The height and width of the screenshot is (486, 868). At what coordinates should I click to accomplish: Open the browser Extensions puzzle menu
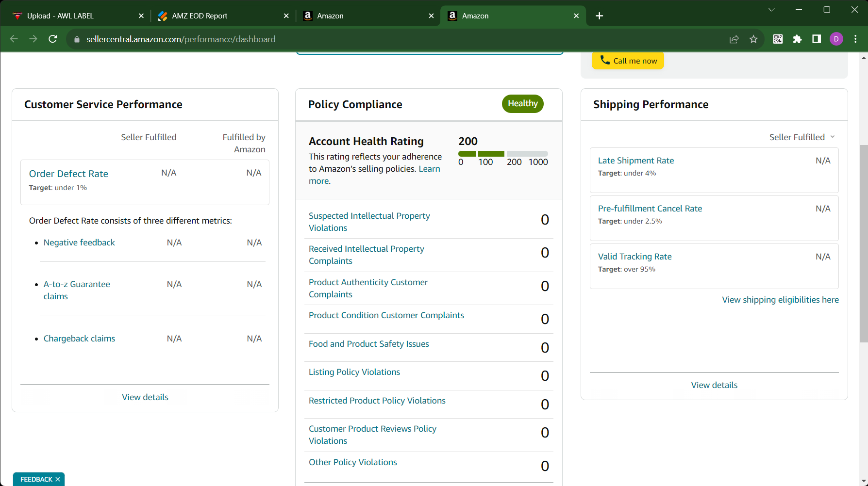(x=797, y=39)
